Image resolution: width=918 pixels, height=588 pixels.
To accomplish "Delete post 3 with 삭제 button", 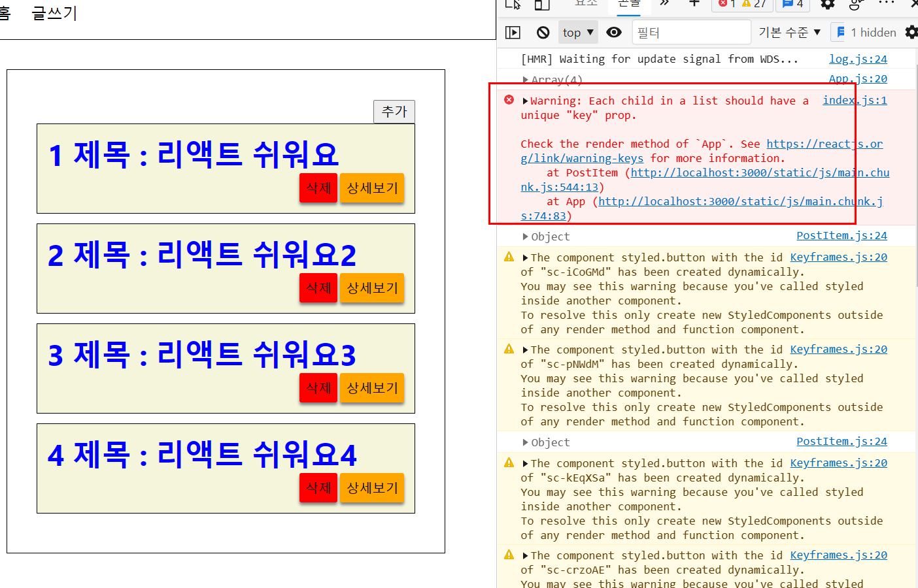I will pyautogui.click(x=318, y=388).
